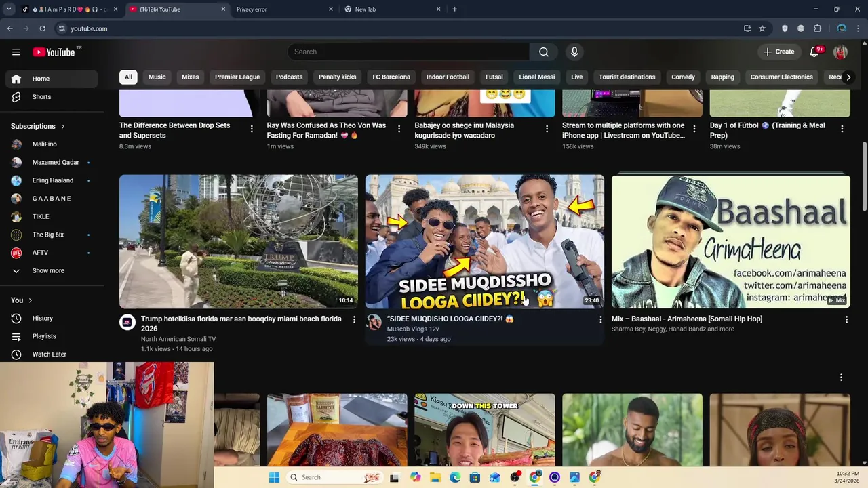Open Muscab Vlogs channel avatar
868x488 pixels.
tap(374, 323)
